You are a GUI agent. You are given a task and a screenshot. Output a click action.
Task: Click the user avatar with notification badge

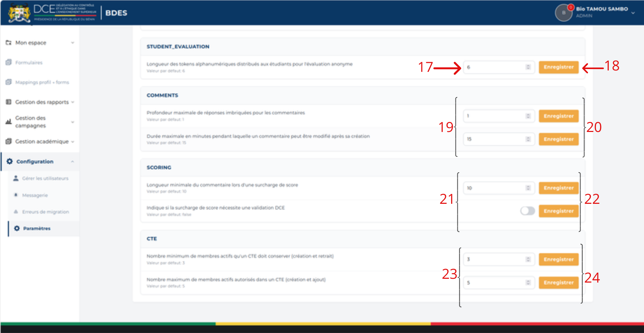pos(564,13)
